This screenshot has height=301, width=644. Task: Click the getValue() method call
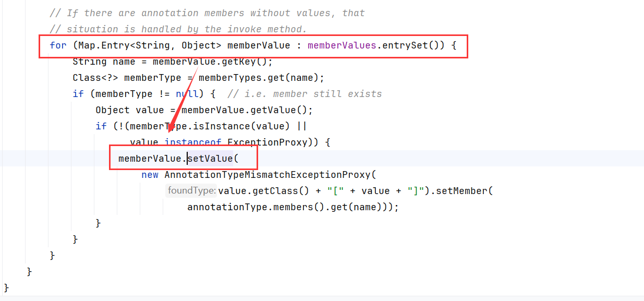(x=282, y=110)
